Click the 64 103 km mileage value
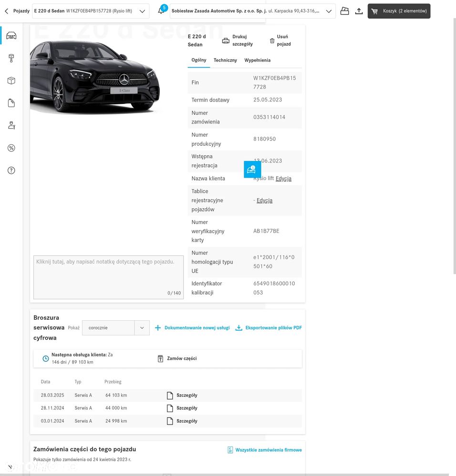The height and width of the screenshot is (476, 456). pos(116,395)
